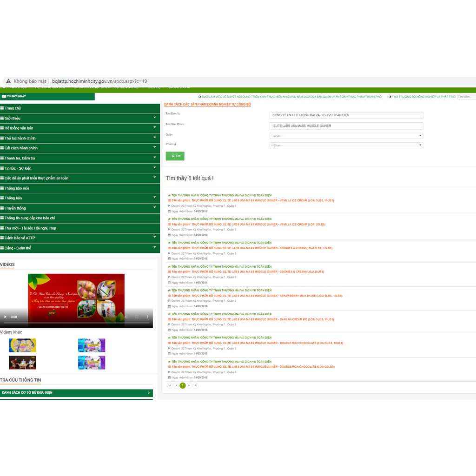The image size is (476, 476).
Task: Go to the last results page
Action: point(196,385)
